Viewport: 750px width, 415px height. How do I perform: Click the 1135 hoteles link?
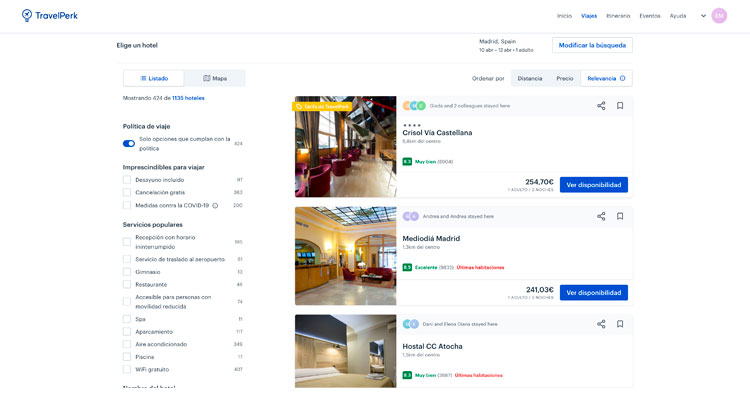(188, 98)
